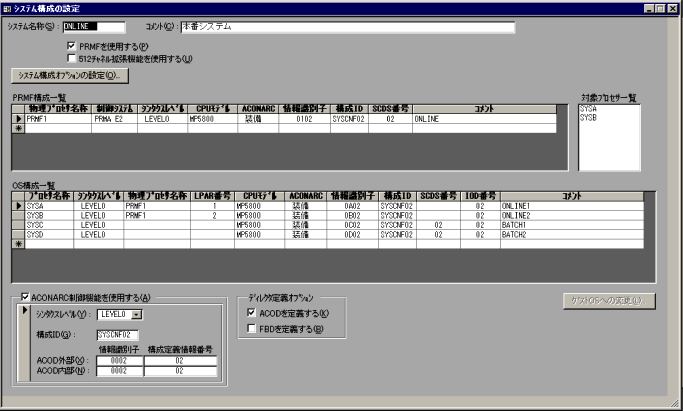Select the SYSA row selector arrow

coord(16,204)
